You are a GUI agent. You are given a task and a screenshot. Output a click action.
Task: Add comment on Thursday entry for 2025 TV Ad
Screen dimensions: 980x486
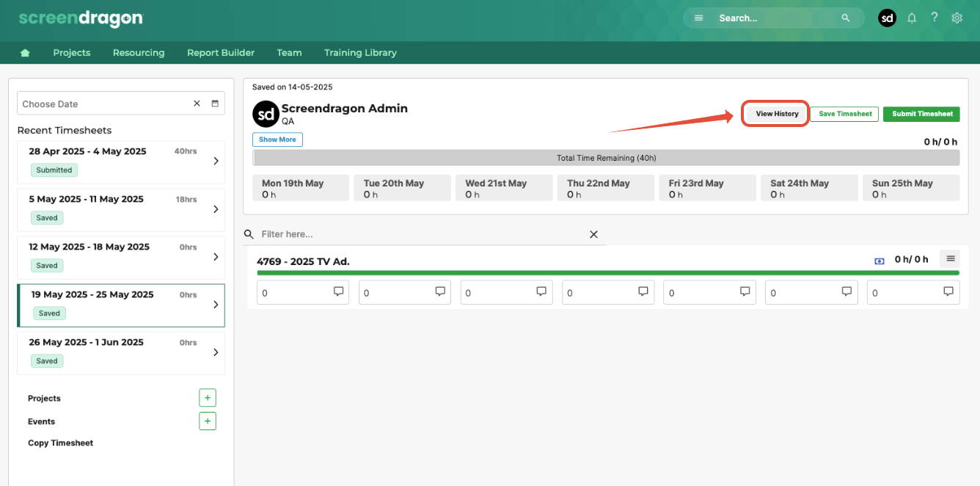[x=643, y=291]
